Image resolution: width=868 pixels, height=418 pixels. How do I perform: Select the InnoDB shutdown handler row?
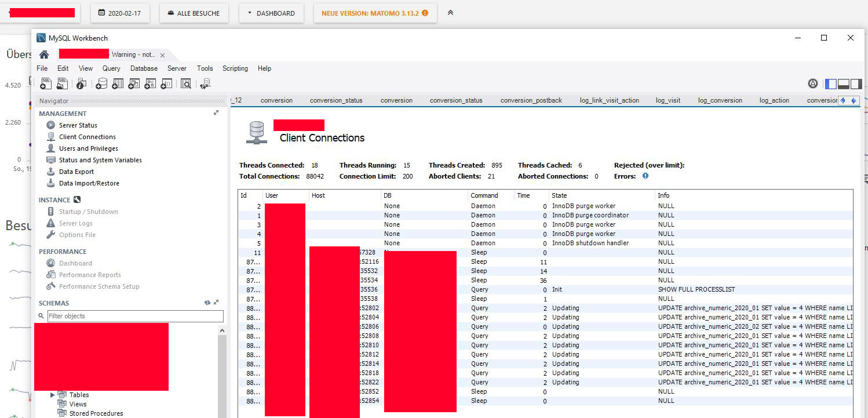(x=545, y=243)
